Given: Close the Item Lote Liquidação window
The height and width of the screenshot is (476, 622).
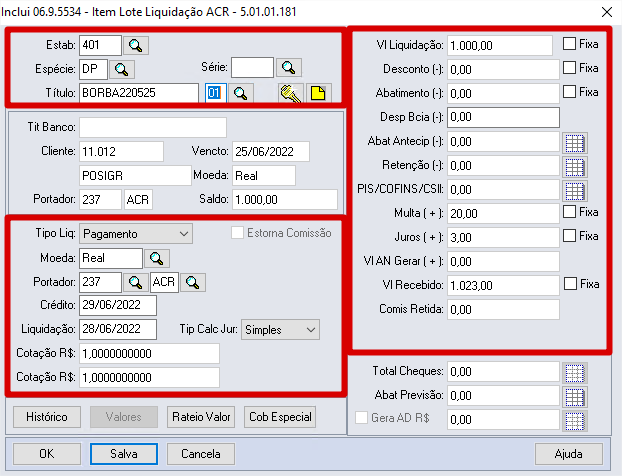Looking at the screenshot, I should click(607, 12).
